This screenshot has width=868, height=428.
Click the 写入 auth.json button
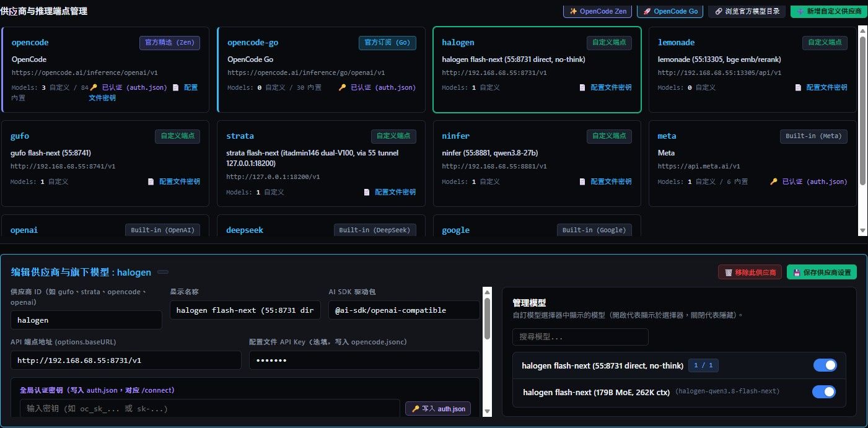click(438, 409)
